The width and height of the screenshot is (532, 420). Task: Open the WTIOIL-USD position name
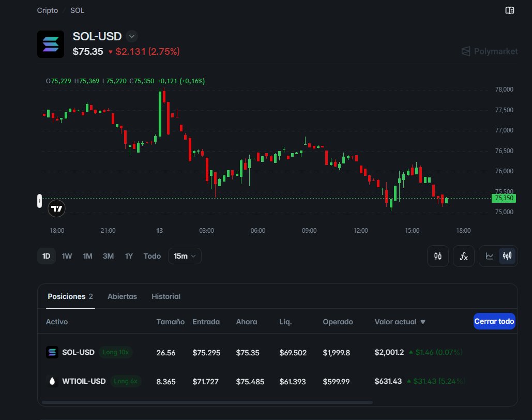tap(84, 381)
